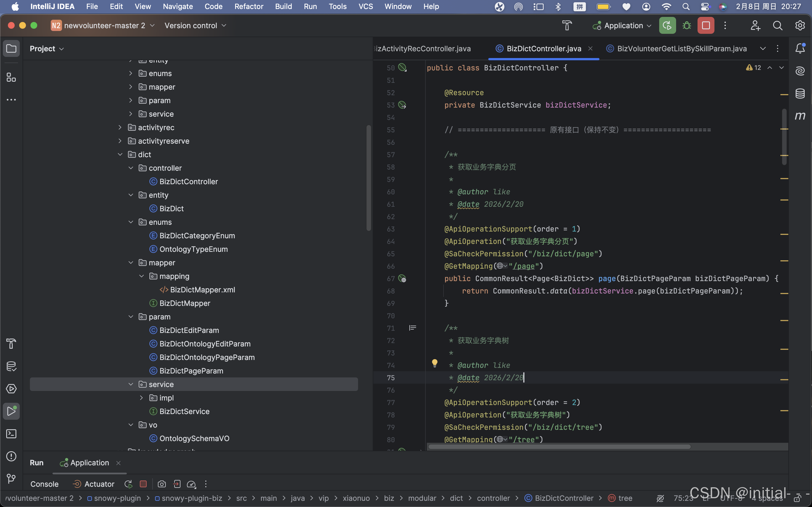Click the Build hammer icon in top toolbar
Image resolution: width=812 pixels, height=507 pixels.
pos(567,25)
